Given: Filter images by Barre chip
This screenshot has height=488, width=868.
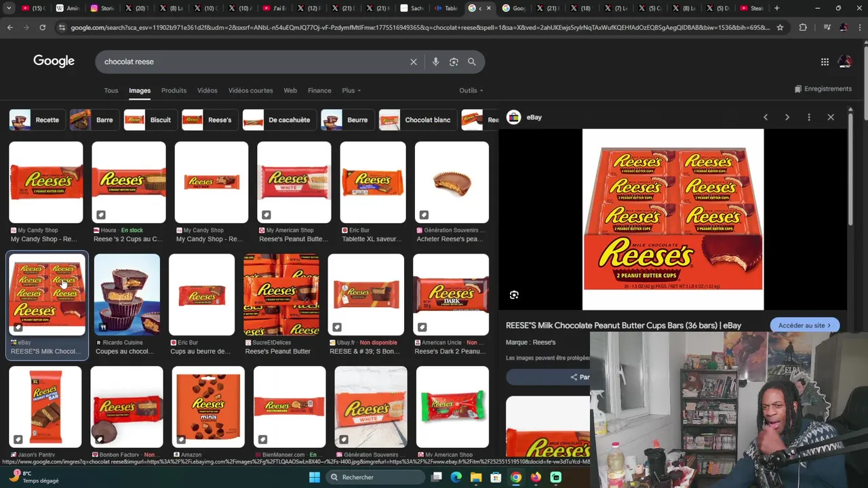Looking at the screenshot, I should 94,120.
